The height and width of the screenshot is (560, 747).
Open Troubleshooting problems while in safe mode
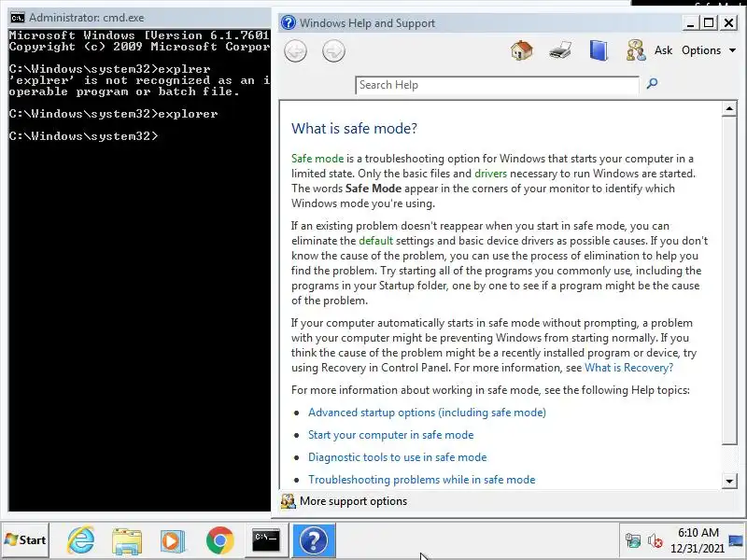click(422, 480)
